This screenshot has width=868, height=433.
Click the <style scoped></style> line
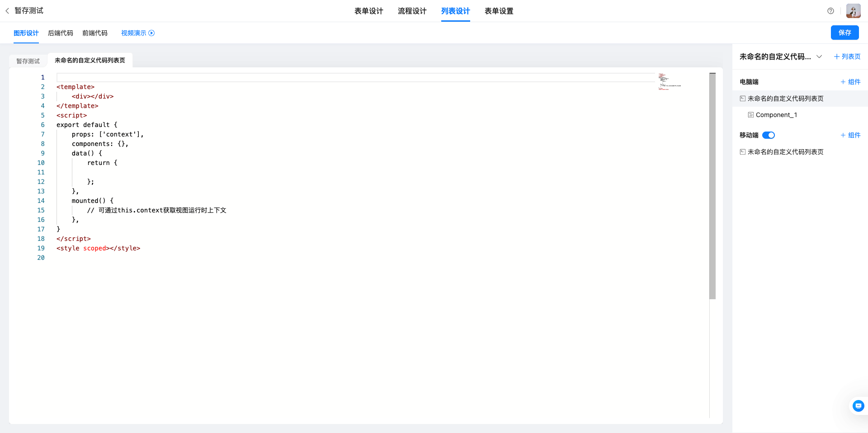[x=99, y=248]
